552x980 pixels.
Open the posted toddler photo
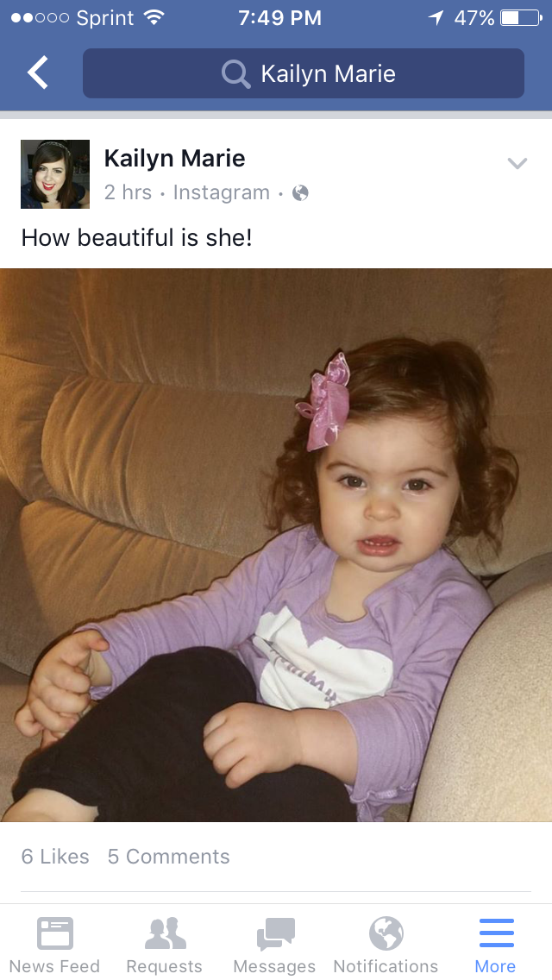click(x=276, y=545)
